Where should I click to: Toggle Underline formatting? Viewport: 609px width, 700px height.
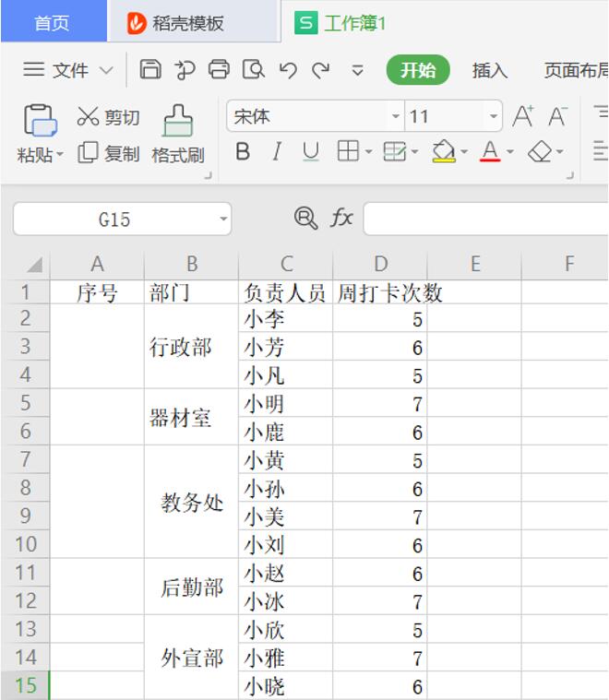tap(311, 152)
